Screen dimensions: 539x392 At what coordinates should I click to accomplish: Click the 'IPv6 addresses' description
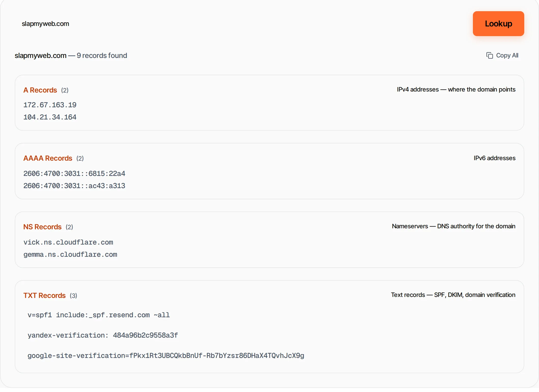[495, 158]
